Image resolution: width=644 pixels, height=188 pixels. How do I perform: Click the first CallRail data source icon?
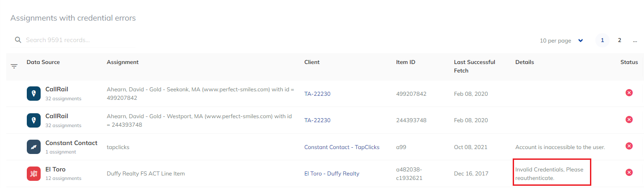[34, 94]
